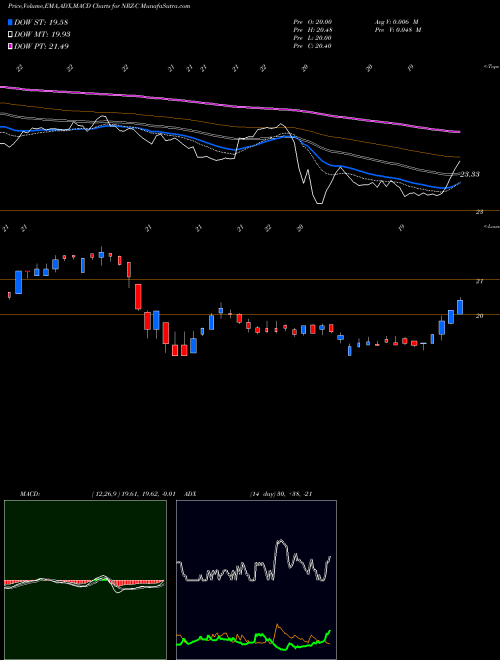Click the 23.33 price label on EMA chart
Image resolution: width=500 pixels, height=660 pixels.
(x=469, y=174)
